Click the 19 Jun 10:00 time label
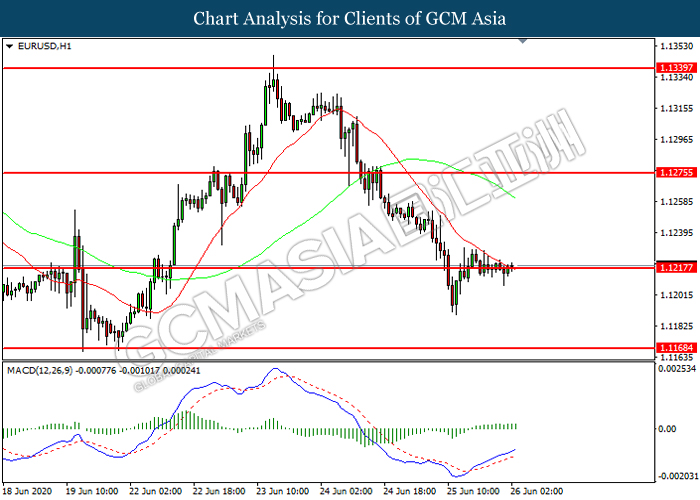 (92, 491)
